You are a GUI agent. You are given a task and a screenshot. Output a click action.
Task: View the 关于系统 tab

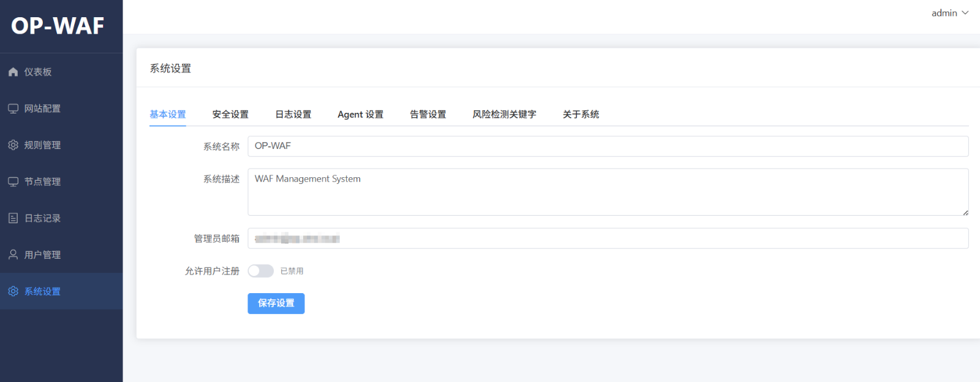pyautogui.click(x=581, y=115)
